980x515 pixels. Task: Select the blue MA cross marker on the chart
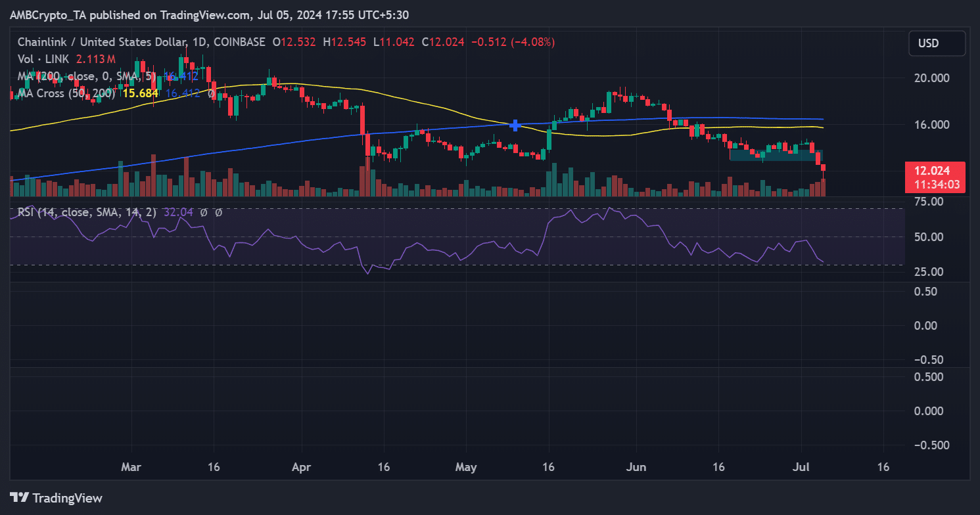[x=515, y=125]
